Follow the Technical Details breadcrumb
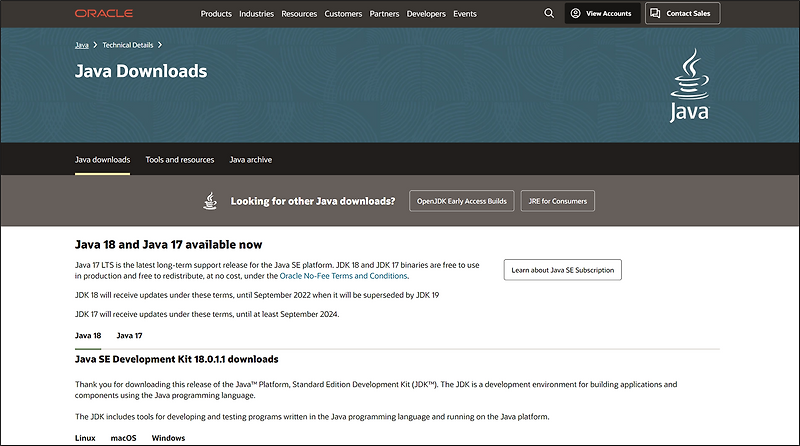This screenshot has height=446, width=800. (128, 45)
